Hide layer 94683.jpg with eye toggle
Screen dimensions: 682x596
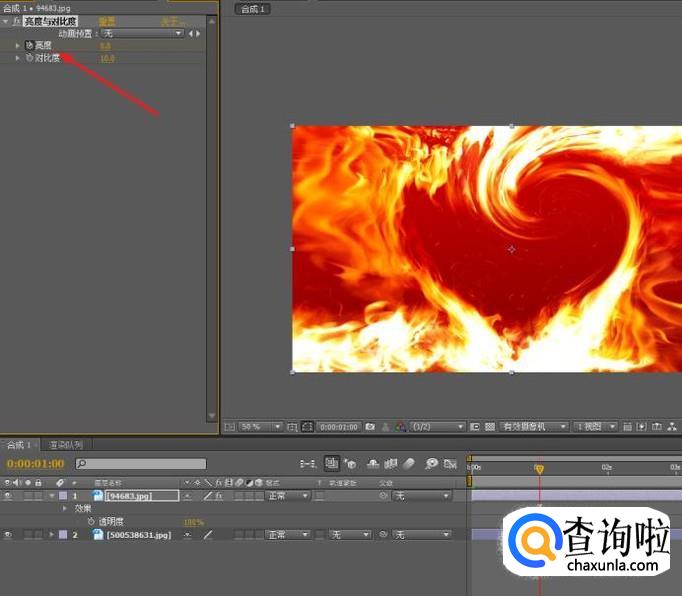point(8,495)
